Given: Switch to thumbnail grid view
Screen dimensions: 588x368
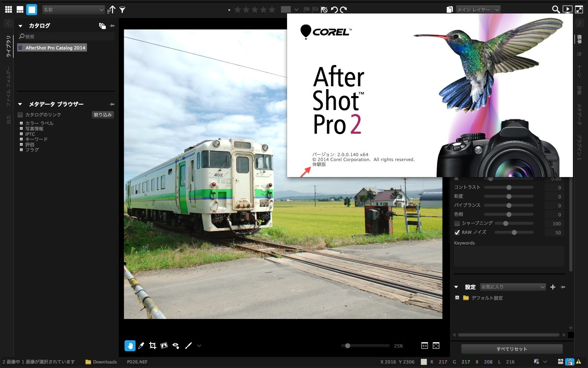Looking at the screenshot, I should (8, 9).
